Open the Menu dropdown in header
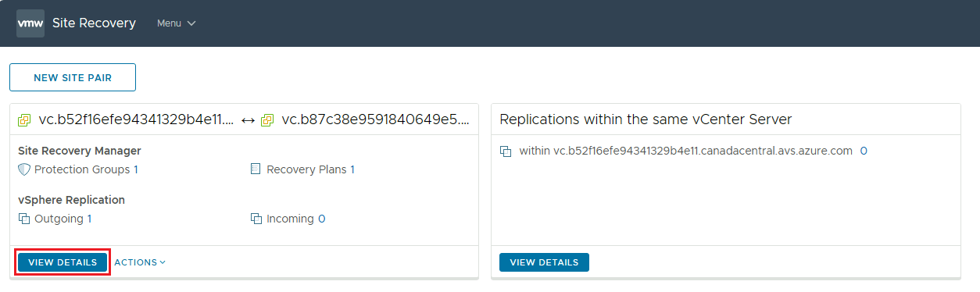 176,23
